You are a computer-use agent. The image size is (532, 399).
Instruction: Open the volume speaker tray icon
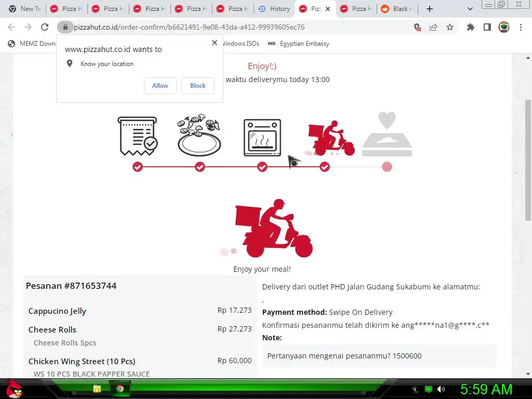point(441,389)
